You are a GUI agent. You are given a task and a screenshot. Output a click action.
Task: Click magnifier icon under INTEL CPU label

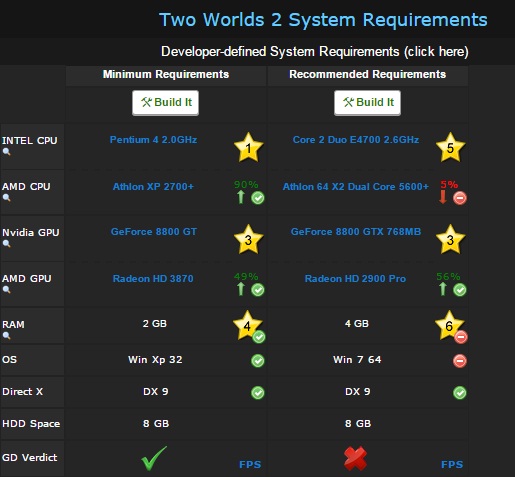6,152
